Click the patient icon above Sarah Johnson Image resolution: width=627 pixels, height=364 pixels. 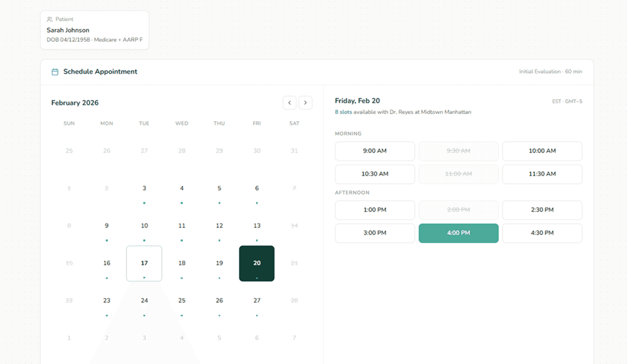point(50,19)
